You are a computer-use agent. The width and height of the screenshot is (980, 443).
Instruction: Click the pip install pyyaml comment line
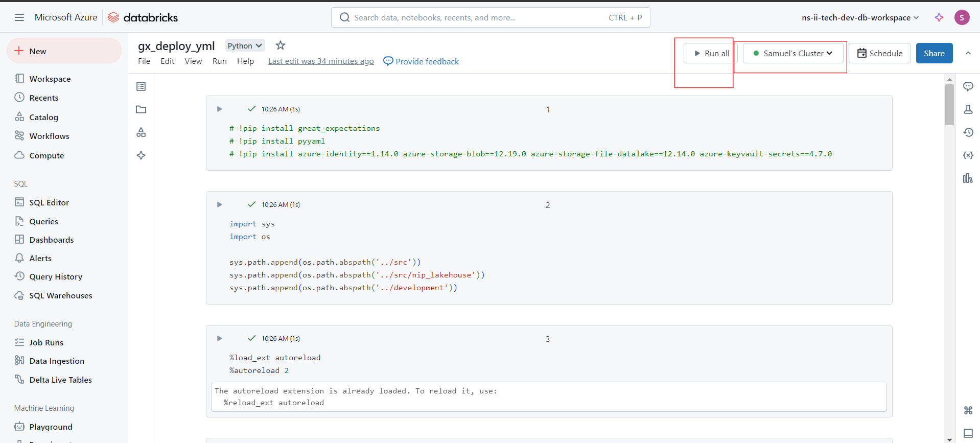coord(277,141)
